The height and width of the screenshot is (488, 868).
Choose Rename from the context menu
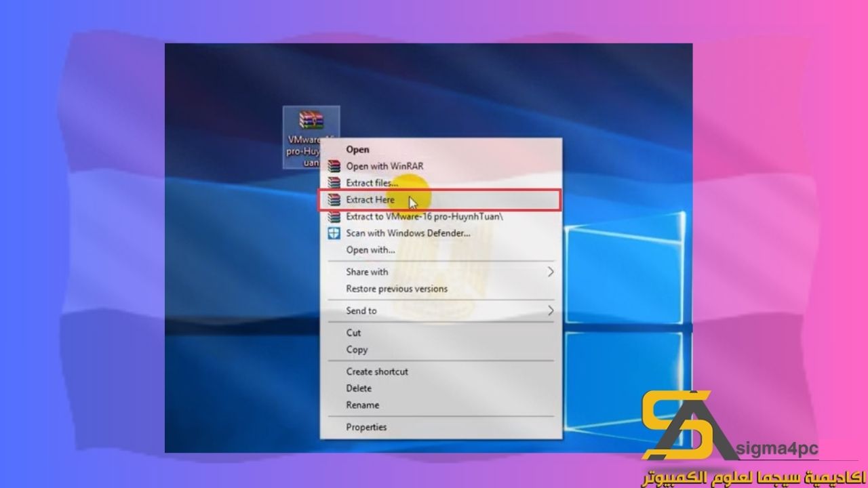coord(362,405)
